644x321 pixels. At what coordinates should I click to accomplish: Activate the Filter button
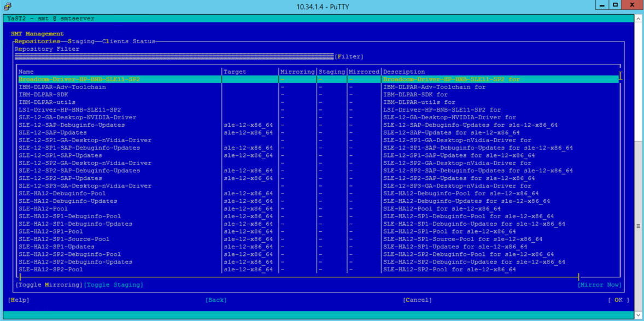[x=349, y=57]
